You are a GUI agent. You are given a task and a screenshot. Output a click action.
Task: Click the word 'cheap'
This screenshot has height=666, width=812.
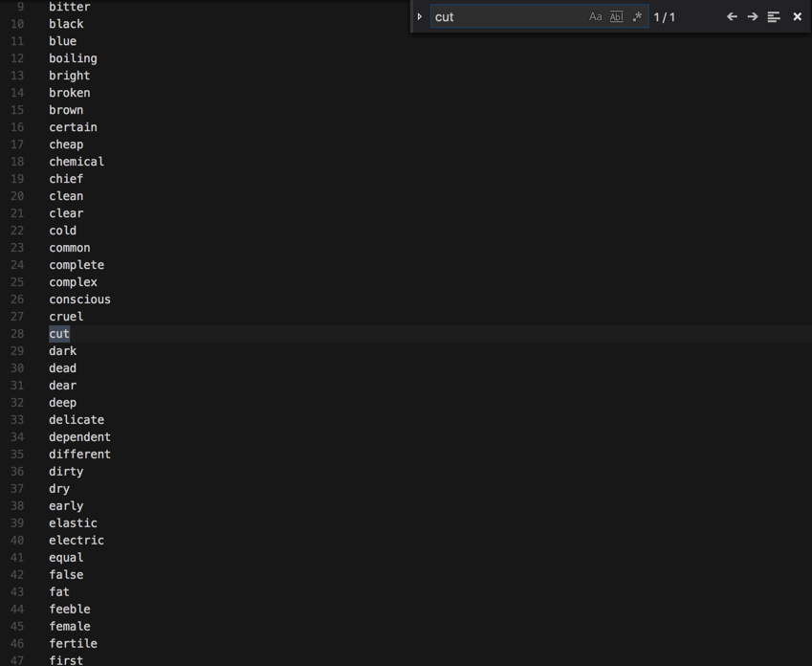[66, 144]
